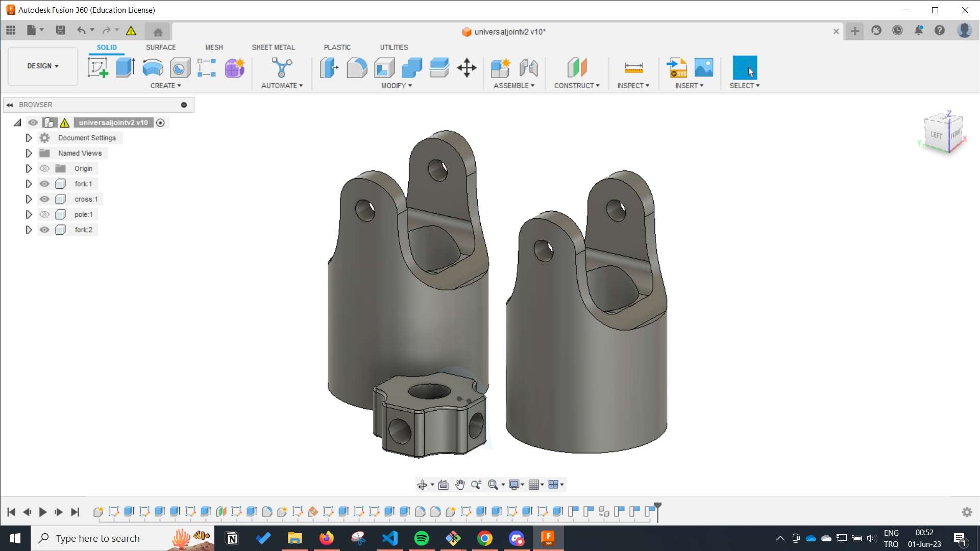This screenshot has height=551, width=980.
Task: Click the Select tool icon
Action: [x=745, y=67]
